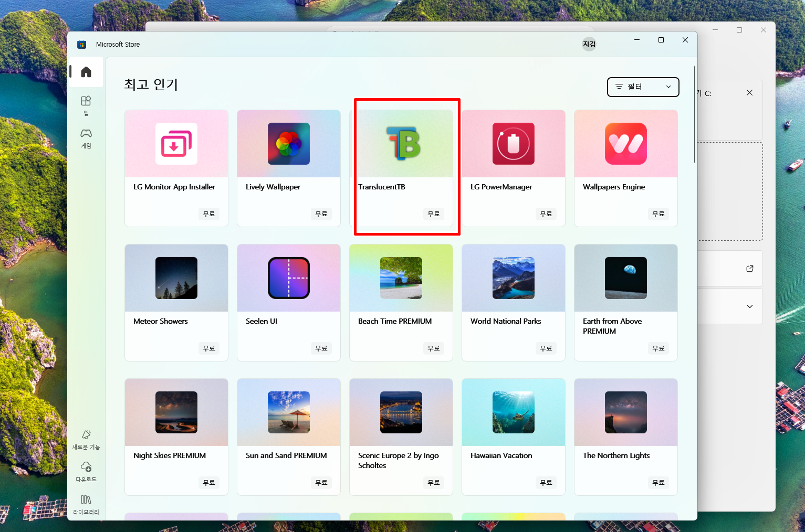
Task: Click 무료 button for TranslucentTB
Action: (434, 214)
